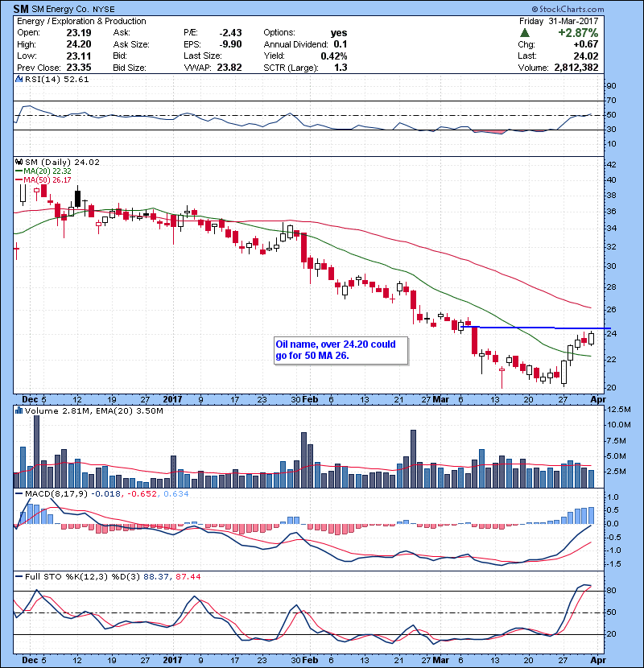
Task: Click the Volume 2.81M, EMA(20) 3.50M label
Action: [x=93, y=410]
